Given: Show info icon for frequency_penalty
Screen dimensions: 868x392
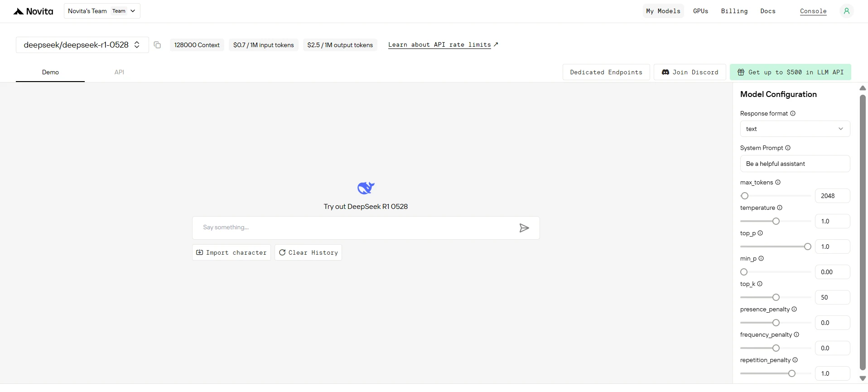Looking at the screenshot, I should click(x=796, y=334).
